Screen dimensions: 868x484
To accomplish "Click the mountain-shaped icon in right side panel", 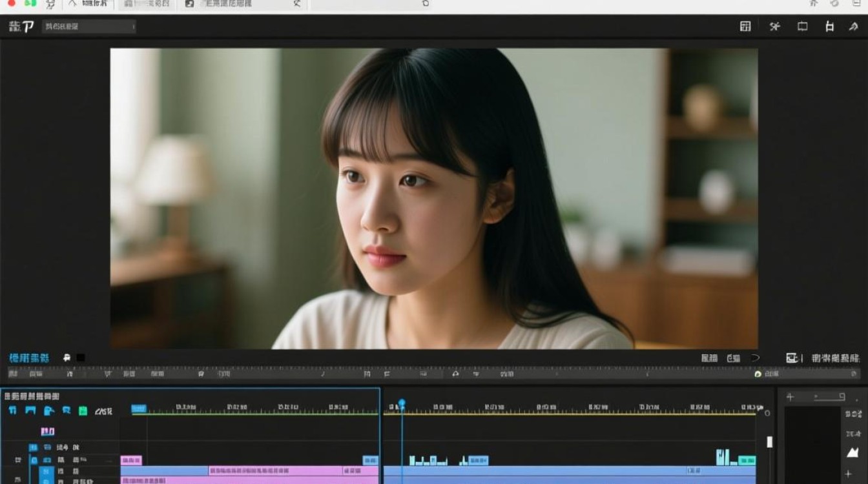I will (852, 452).
